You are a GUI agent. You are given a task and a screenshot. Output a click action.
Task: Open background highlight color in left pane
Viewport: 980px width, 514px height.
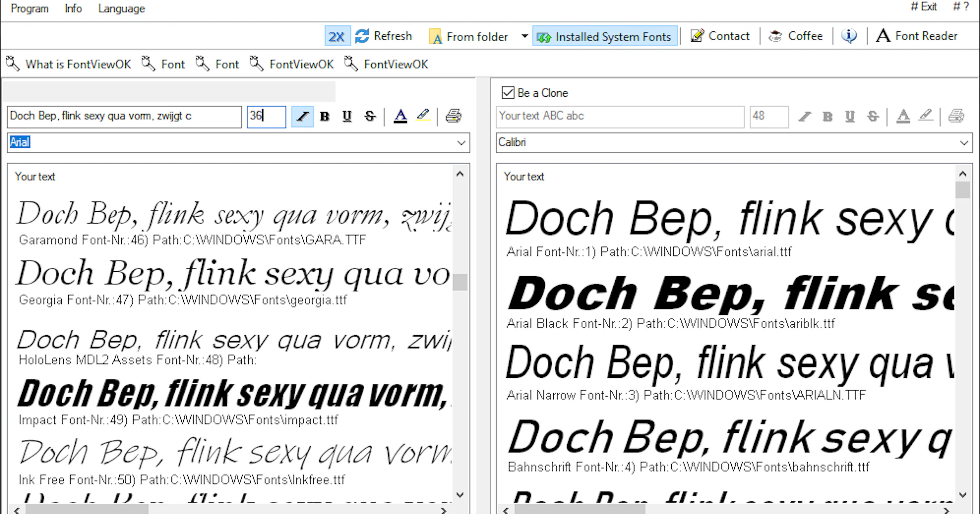coord(423,116)
